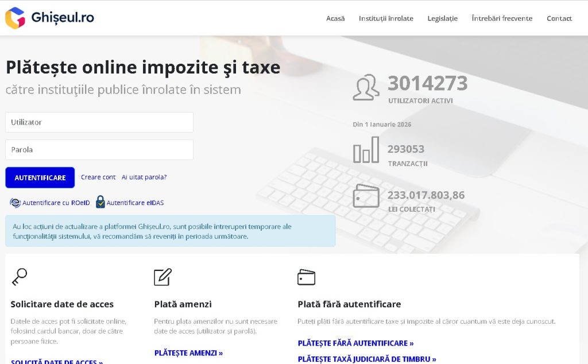Image resolution: width=588 pixels, height=364 pixels.
Task: Click the ROeID authentication icon
Action: pos(16,203)
